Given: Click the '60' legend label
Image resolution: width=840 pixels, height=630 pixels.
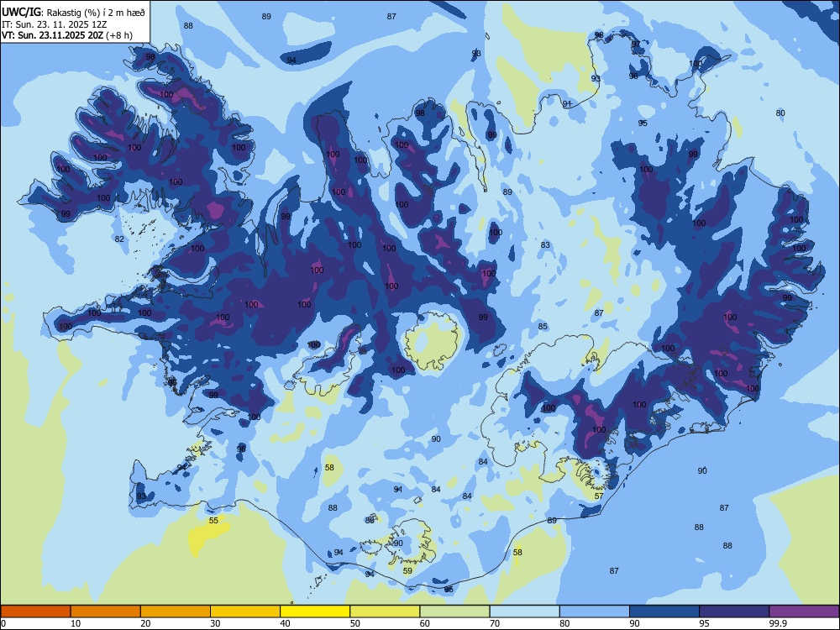Looking at the screenshot, I should (x=425, y=623).
